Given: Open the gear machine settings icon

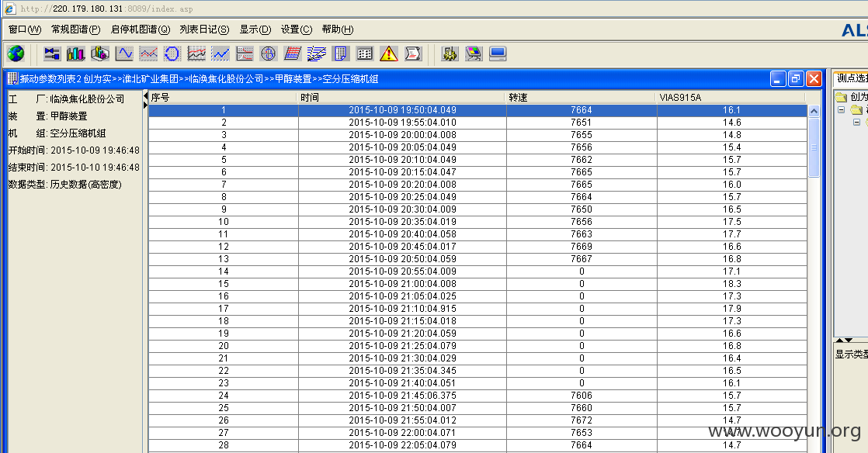Looking at the screenshot, I should pos(450,54).
